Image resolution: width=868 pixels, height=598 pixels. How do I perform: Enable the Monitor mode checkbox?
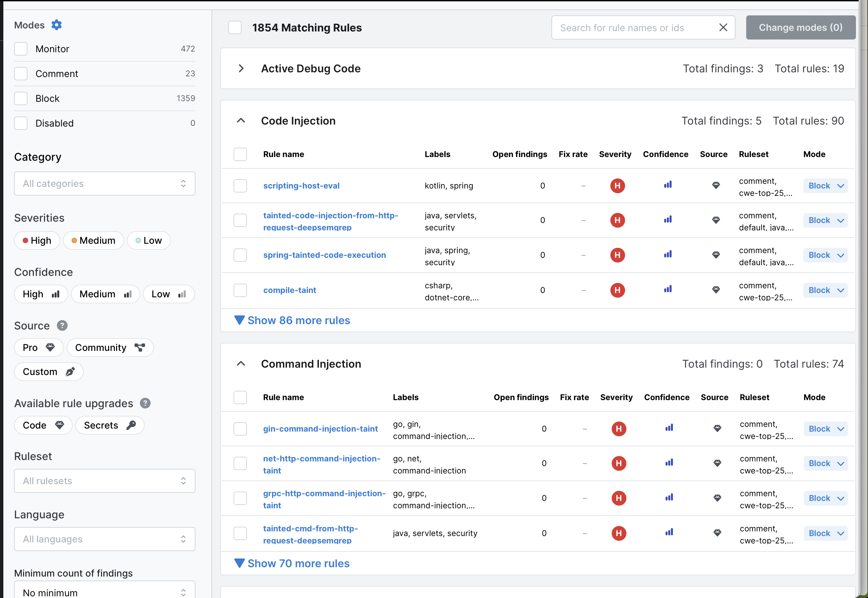tap(21, 49)
